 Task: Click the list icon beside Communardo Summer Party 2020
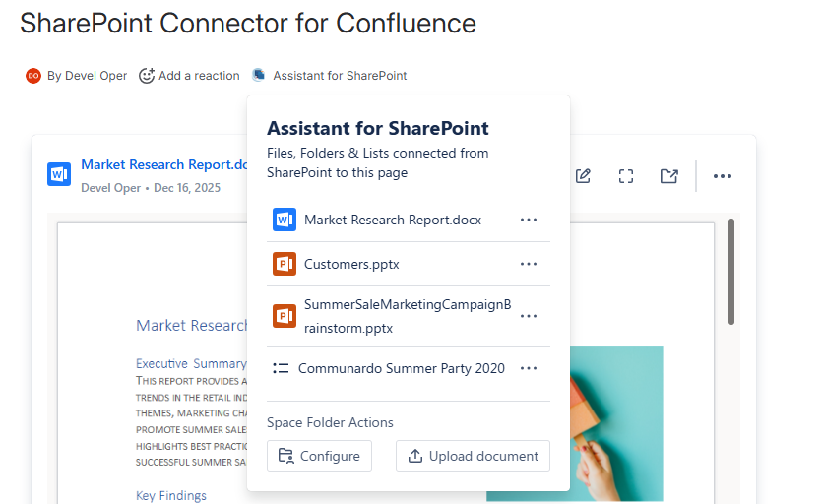[x=282, y=368]
